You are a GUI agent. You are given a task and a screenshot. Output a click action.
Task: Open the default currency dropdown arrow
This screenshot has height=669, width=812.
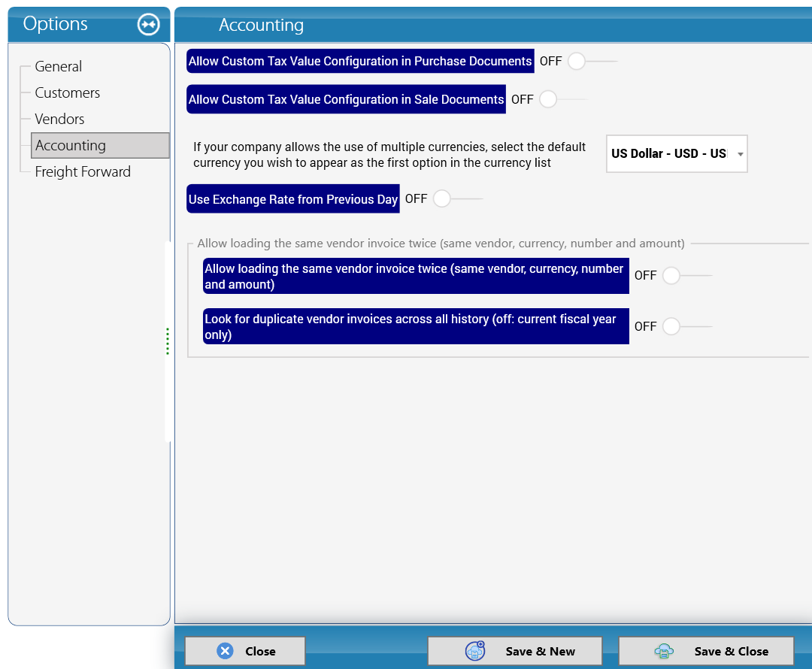click(x=741, y=154)
